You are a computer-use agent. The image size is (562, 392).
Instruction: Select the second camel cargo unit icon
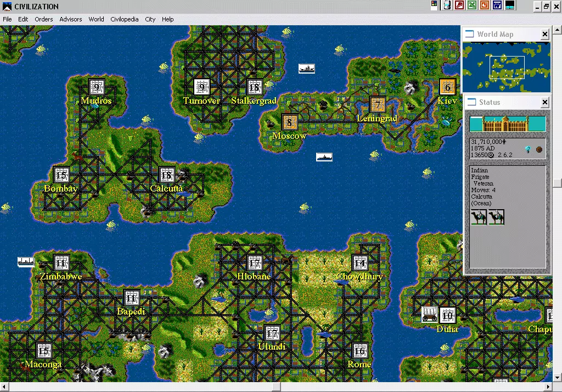[496, 217]
